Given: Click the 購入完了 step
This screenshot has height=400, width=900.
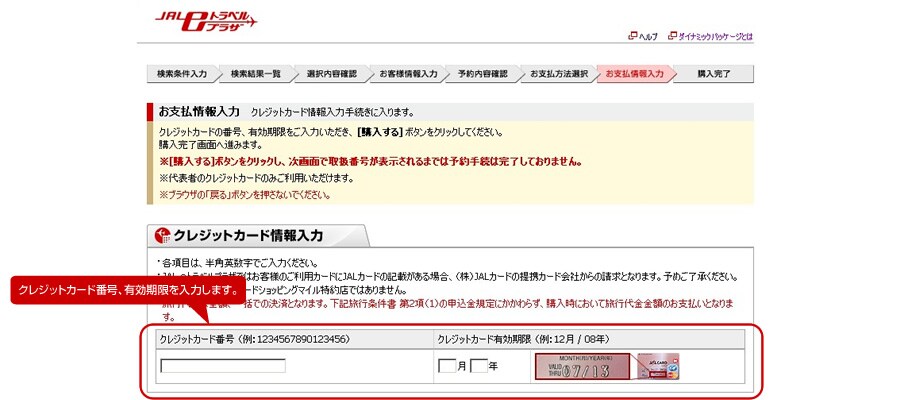Looking at the screenshot, I should 714,74.
